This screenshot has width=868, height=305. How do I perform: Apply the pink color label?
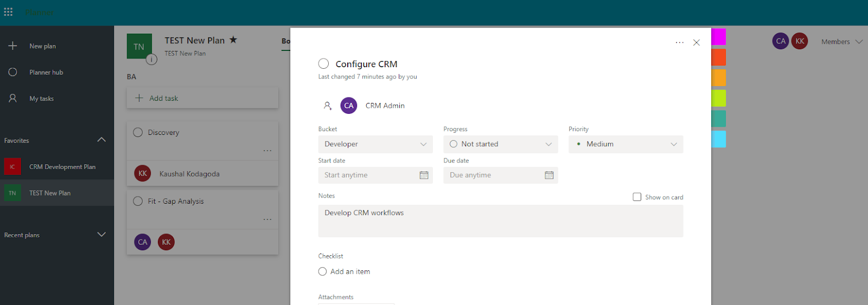pyautogui.click(x=719, y=37)
